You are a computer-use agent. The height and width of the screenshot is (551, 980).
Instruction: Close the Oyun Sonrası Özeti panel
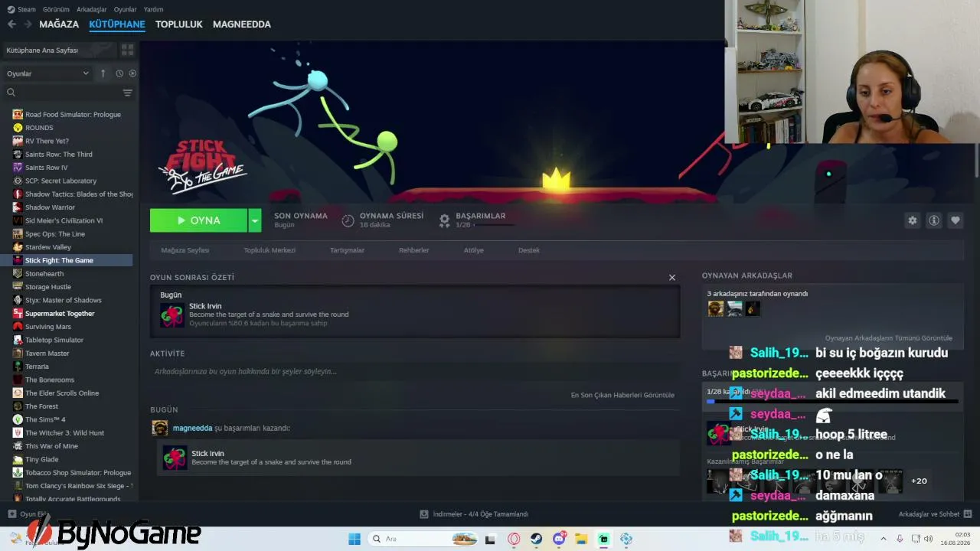click(672, 278)
